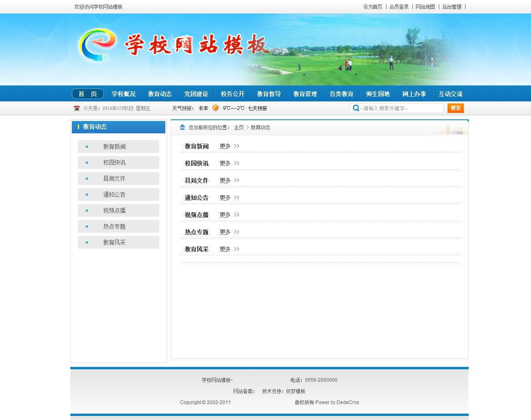
Task: Click arrow icon beside 通知公告 in sidebar
Action: [x=87, y=194]
